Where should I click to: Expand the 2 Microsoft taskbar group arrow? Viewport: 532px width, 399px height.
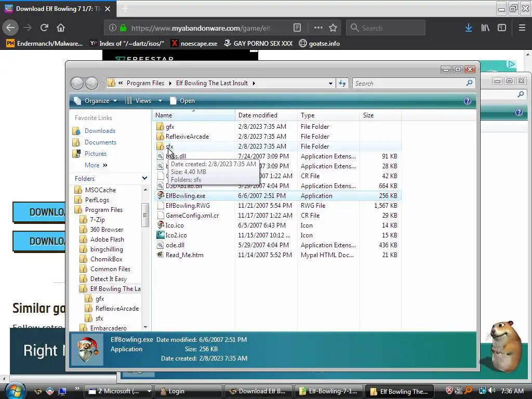click(149, 391)
